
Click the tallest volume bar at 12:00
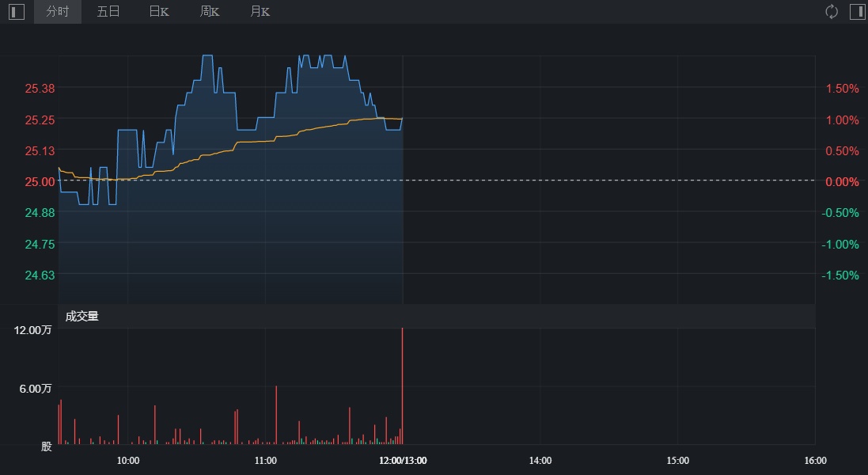click(x=403, y=386)
